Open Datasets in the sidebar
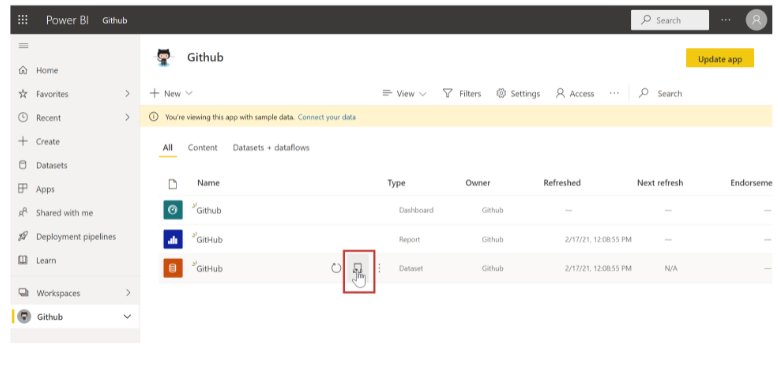The image size is (778, 368). click(51, 165)
